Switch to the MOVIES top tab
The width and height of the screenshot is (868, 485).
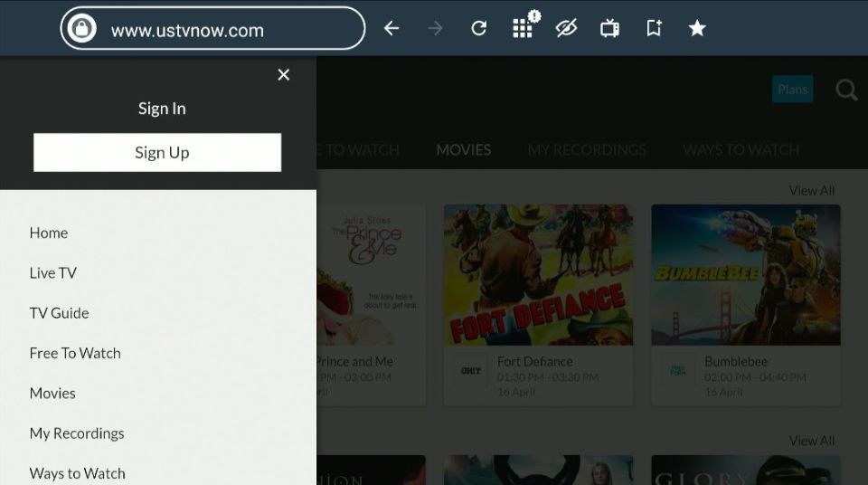coord(463,149)
